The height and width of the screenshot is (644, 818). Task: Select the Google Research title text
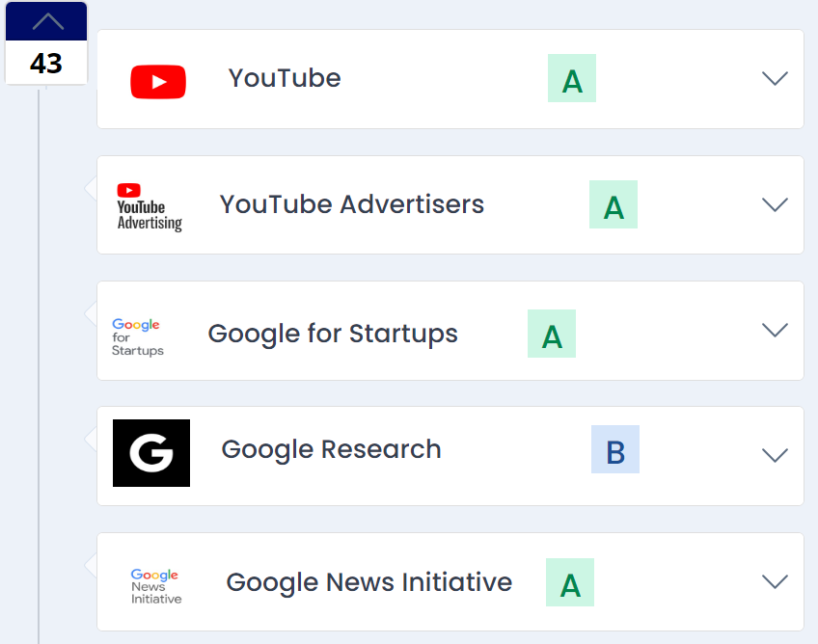[x=331, y=450]
